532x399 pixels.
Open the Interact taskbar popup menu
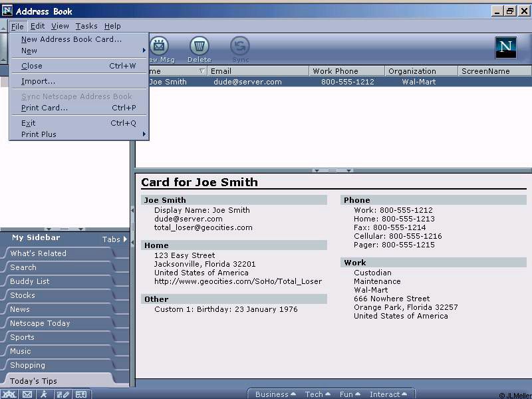coord(388,394)
